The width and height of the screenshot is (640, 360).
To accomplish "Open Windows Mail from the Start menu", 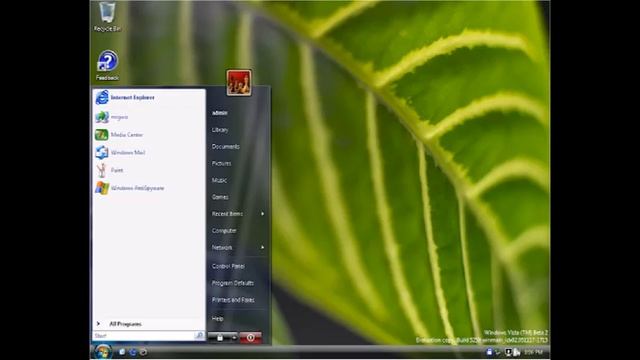I will [149, 153].
